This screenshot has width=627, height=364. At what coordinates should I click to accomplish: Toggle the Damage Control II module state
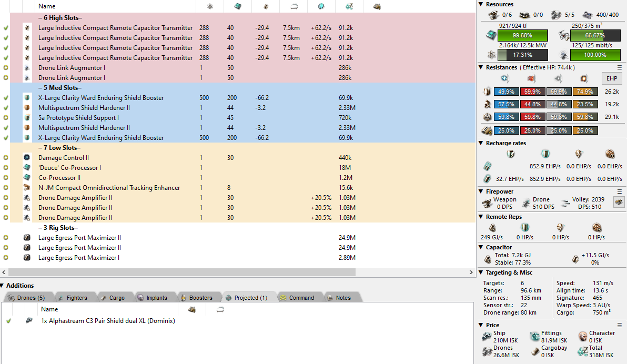click(x=6, y=158)
